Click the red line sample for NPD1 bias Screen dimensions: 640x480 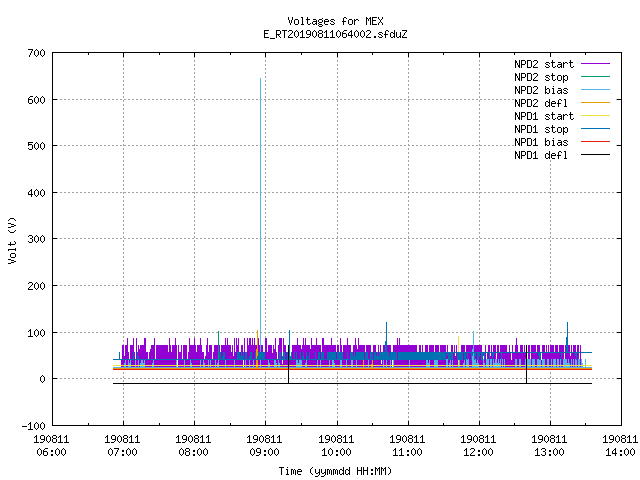(596, 142)
